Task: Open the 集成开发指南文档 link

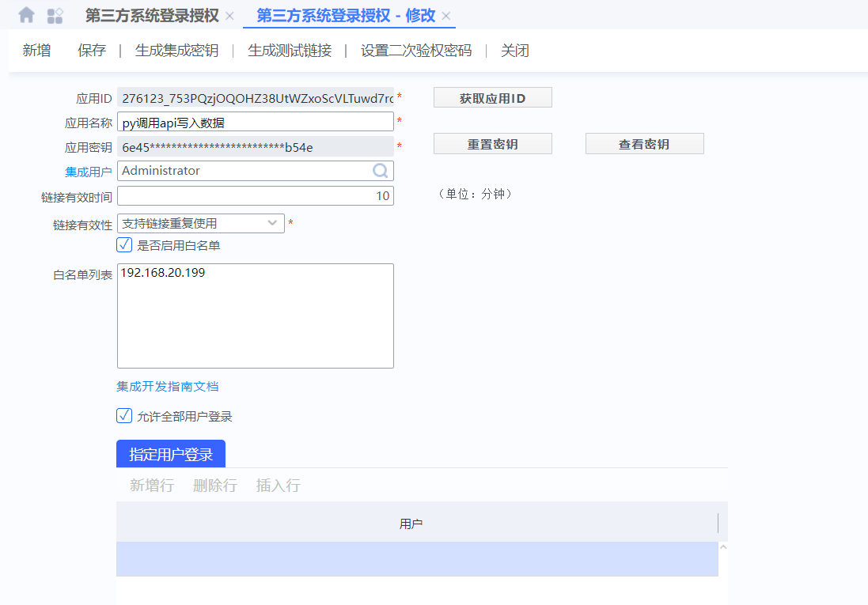Action: tap(168, 387)
